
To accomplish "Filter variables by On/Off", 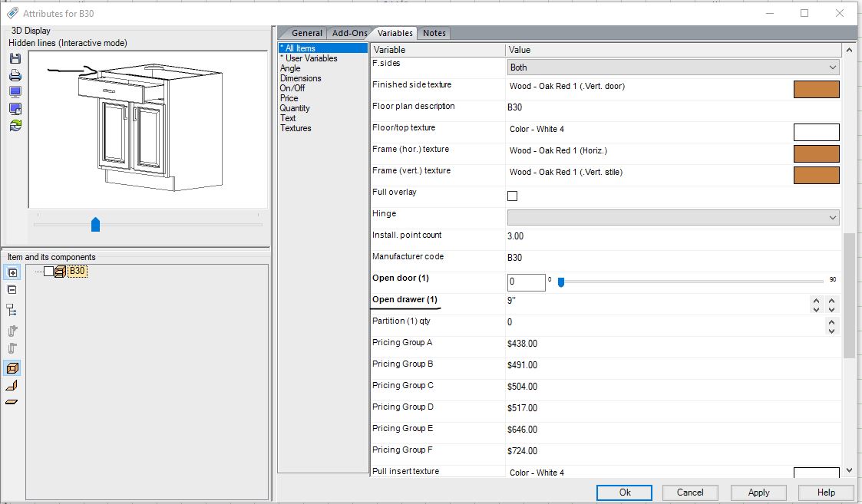I will point(292,88).
